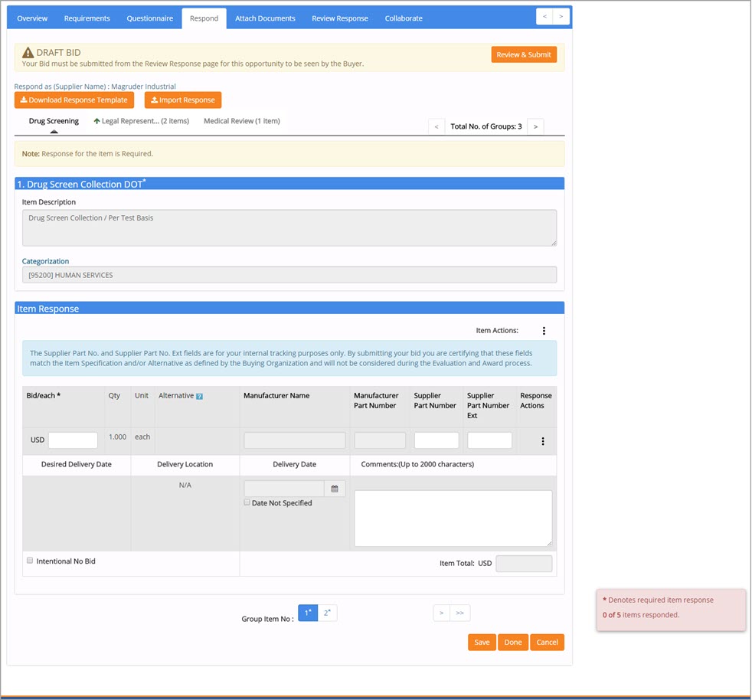The height and width of the screenshot is (700, 752).
Task: Click the Bid/each USD input field
Action: coord(73,440)
